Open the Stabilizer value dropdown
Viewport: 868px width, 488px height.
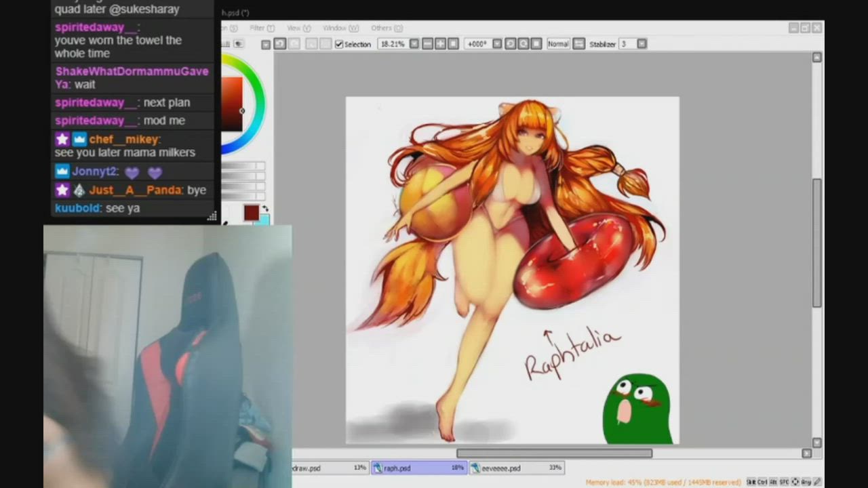click(642, 44)
